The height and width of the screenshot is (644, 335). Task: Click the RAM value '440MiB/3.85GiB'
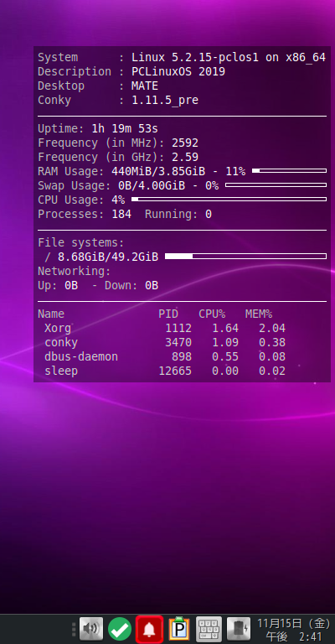[158, 172]
